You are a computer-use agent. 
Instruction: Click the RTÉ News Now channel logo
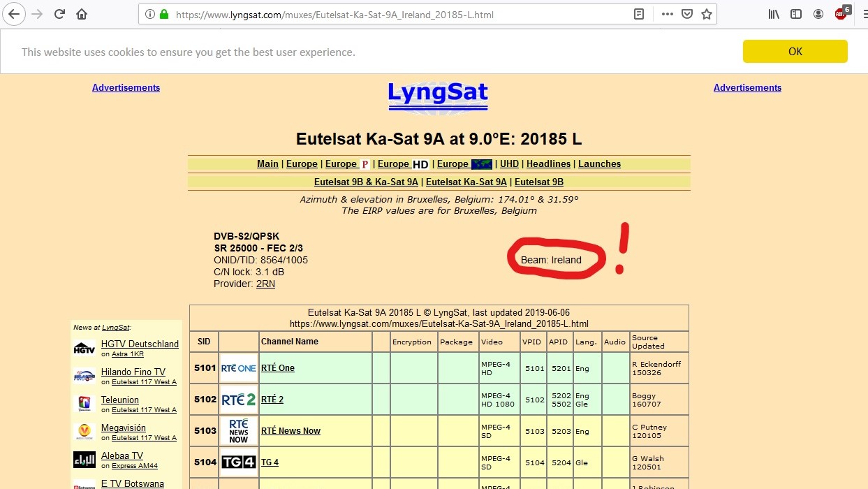[238, 431]
